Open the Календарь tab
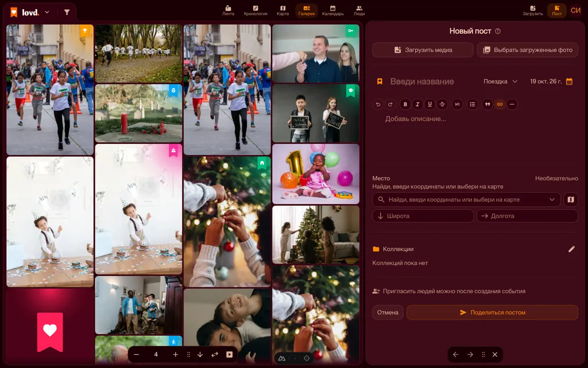Image resolution: width=588 pixels, height=368 pixels. [332, 10]
